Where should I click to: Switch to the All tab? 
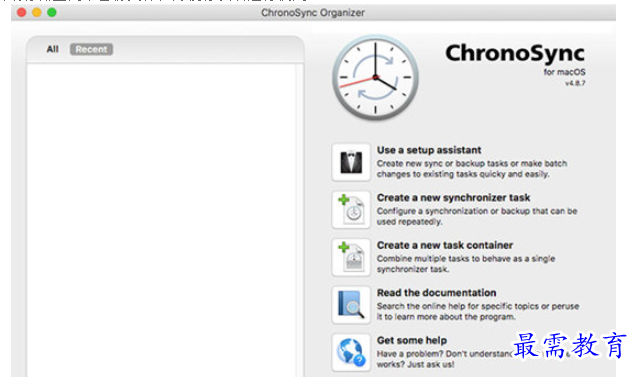pyautogui.click(x=52, y=49)
